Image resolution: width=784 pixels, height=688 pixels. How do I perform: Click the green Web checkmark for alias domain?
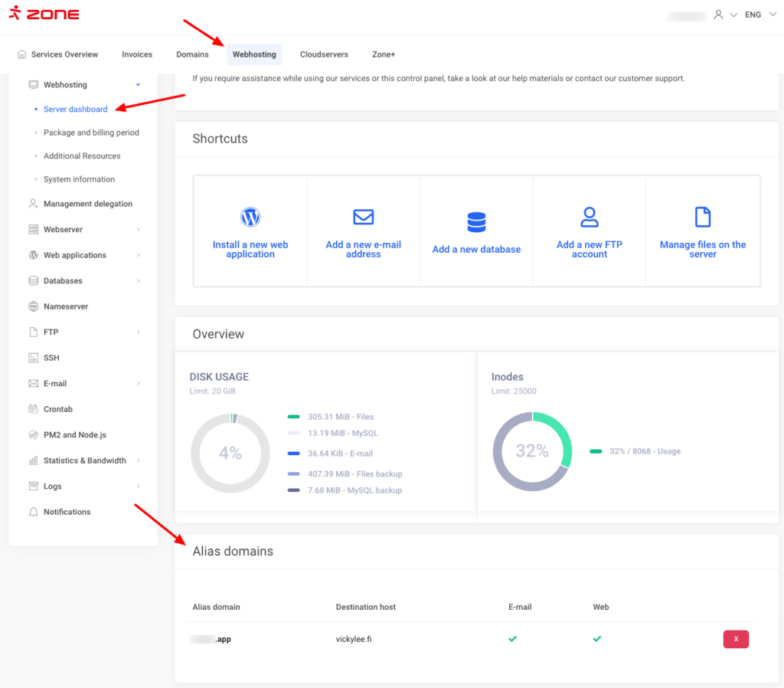597,639
